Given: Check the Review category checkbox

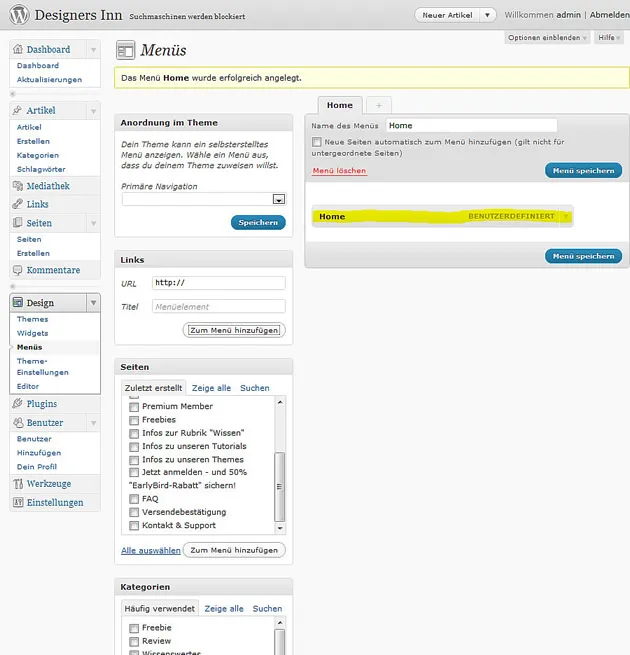Looking at the screenshot, I should (134, 642).
